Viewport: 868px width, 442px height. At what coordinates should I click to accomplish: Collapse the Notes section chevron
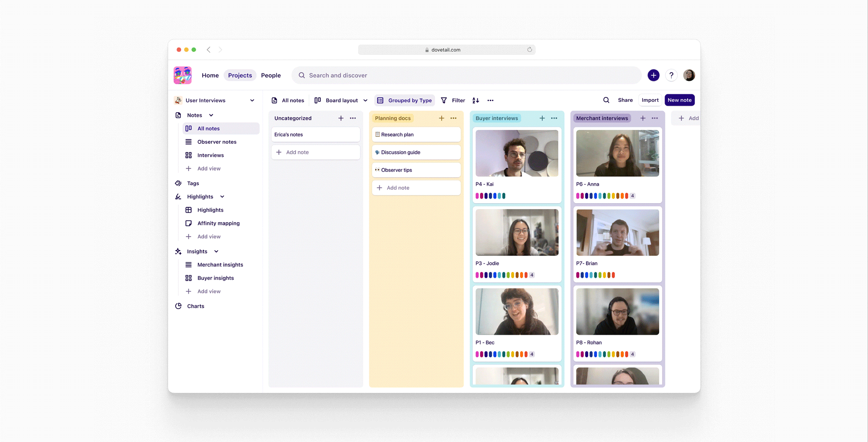211,115
